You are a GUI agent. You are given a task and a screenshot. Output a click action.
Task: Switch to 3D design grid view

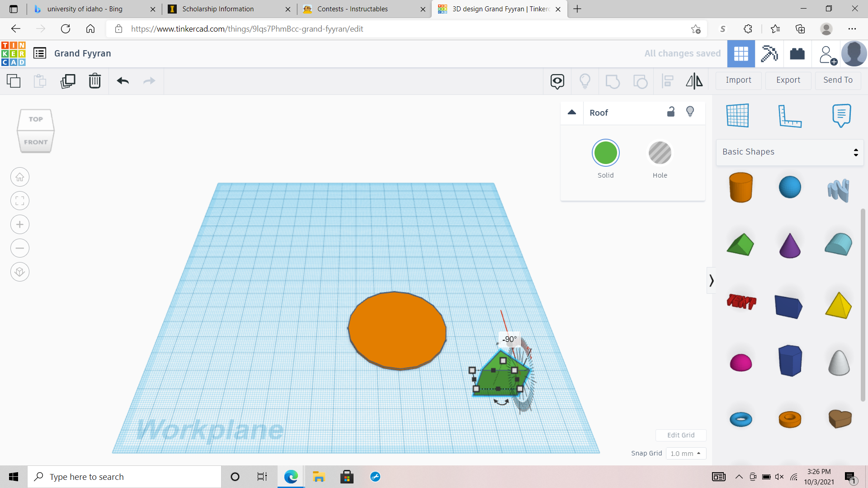tap(741, 54)
